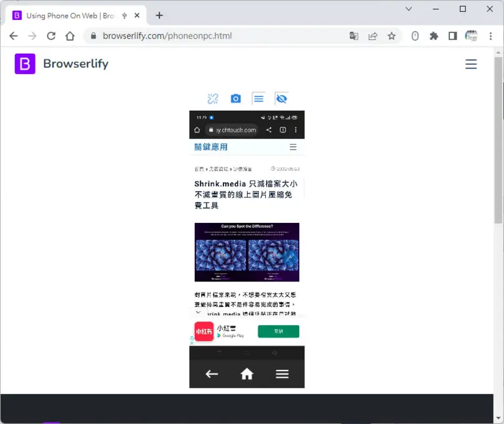Toggle the crossed-eye visibility icon
The height and width of the screenshot is (424, 504).
click(x=282, y=98)
